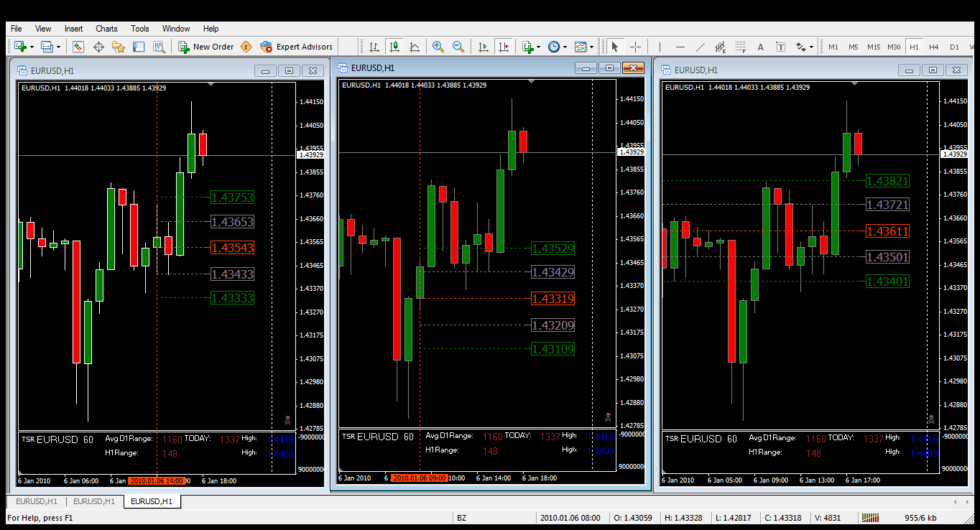Select the 1.43753 price label

[x=233, y=197]
